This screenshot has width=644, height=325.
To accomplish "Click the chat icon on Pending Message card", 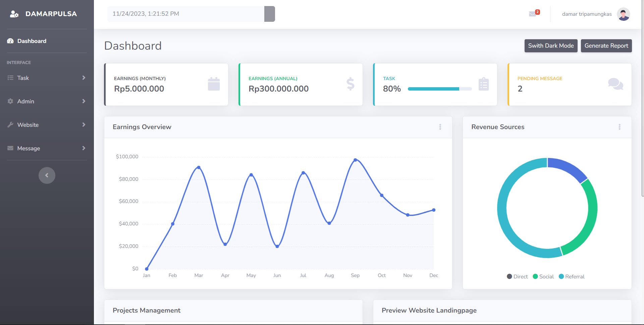I will point(615,84).
